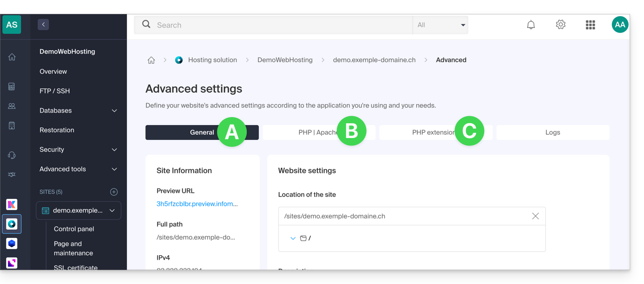Viewport: 644px width, 284px height.
Task: Switch to the PHP extensions tab
Action: click(x=427, y=132)
